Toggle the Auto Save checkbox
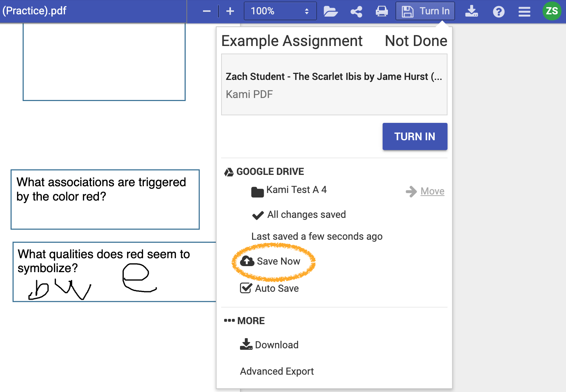The height and width of the screenshot is (392, 566). tap(246, 288)
